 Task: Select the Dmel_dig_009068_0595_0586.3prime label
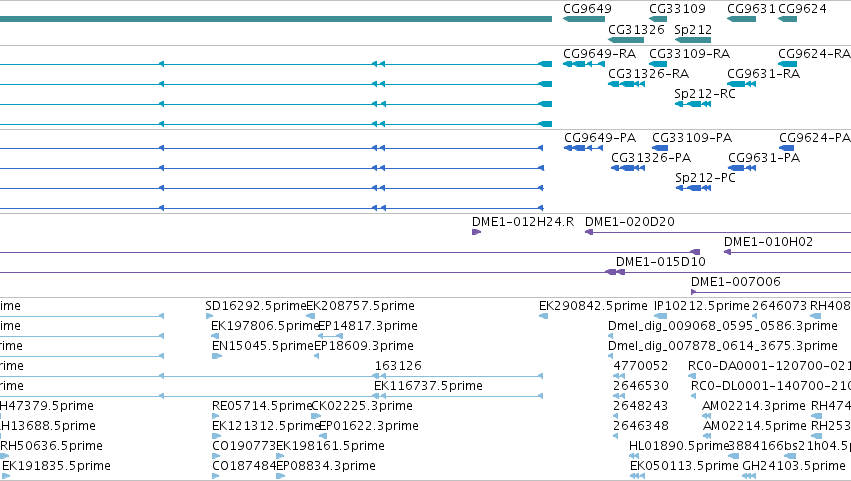point(723,326)
